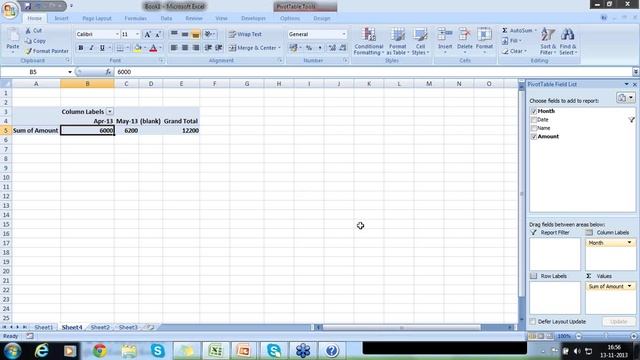
Task: Click the formula bar input showing 6000
Action: [x=373, y=72]
